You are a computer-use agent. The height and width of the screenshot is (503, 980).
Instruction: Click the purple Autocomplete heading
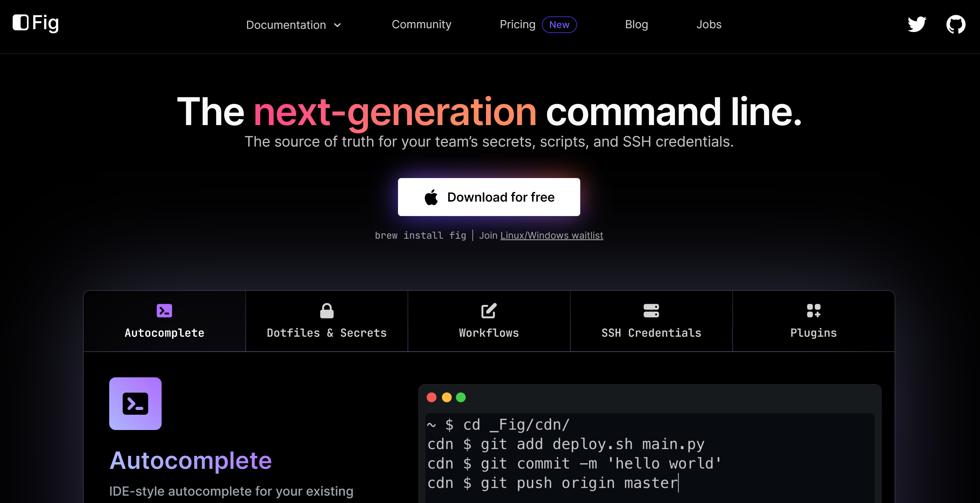click(190, 461)
